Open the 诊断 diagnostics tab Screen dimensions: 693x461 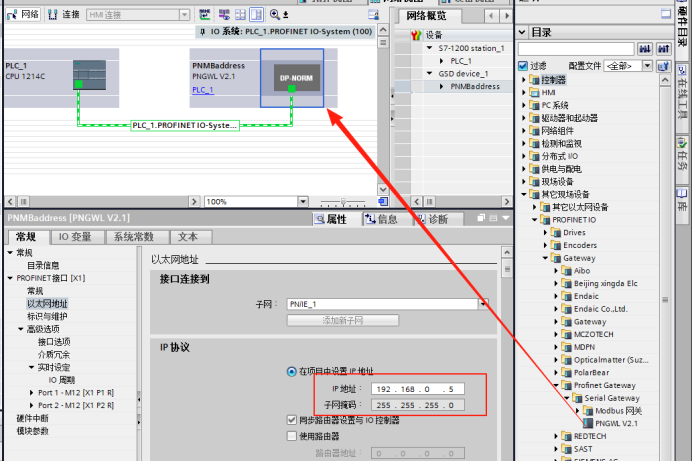point(433,219)
